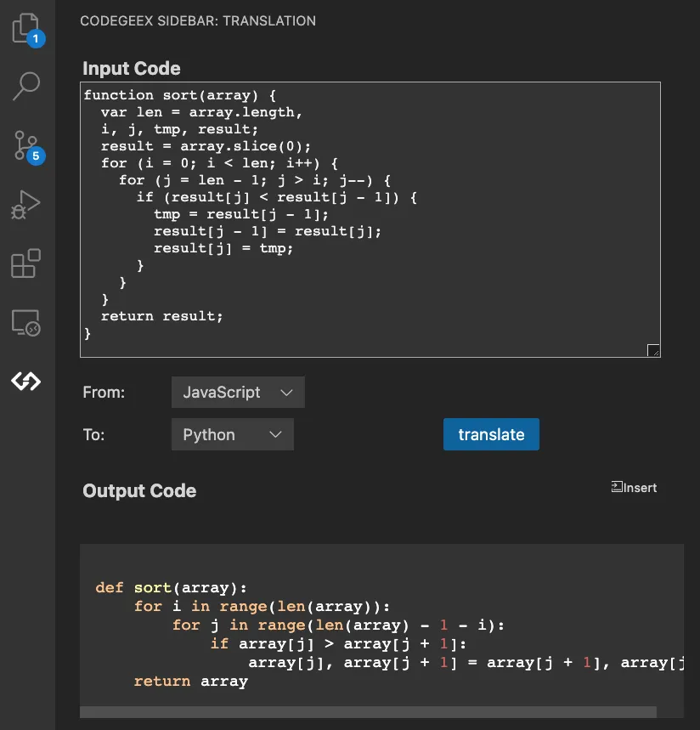Click the 'Input Code' heading
The height and width of the screenshot is (730, 700).
point(131,69)
